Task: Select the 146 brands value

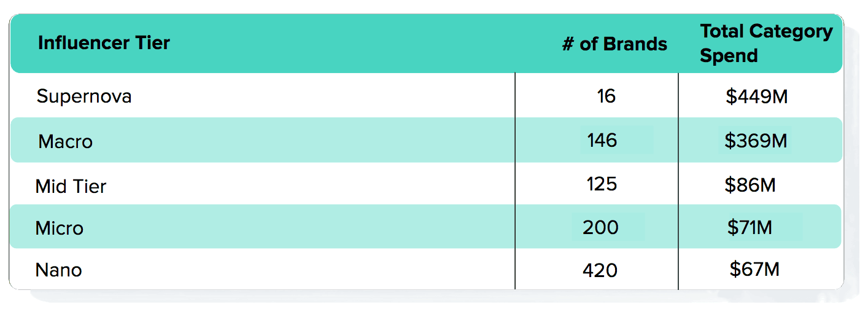Action: tap(602, 141)
